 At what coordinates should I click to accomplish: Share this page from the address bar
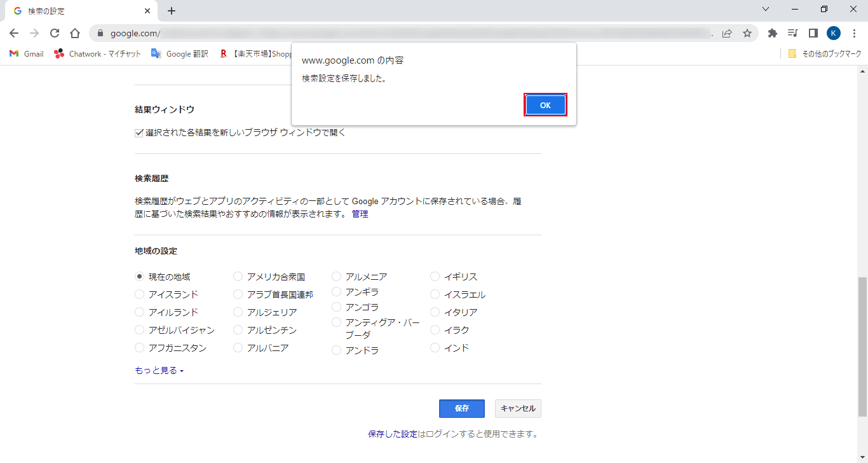tap(727, 33)
